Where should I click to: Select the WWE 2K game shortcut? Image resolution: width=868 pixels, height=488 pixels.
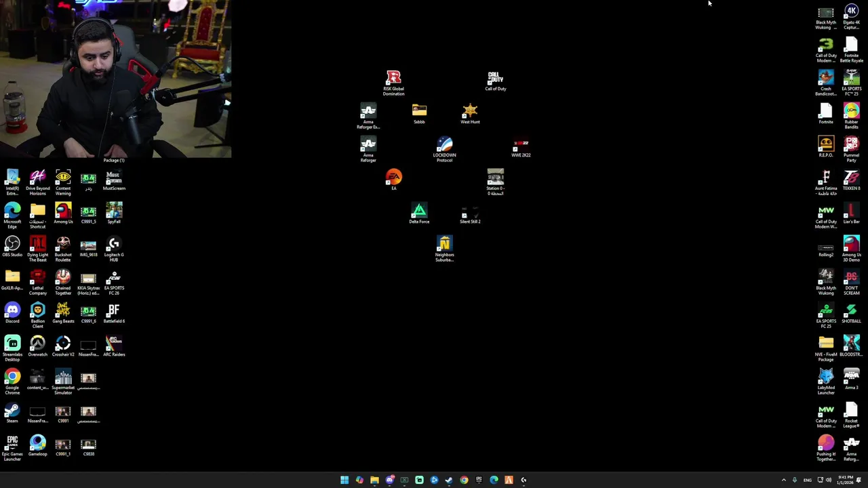[521, 149]
